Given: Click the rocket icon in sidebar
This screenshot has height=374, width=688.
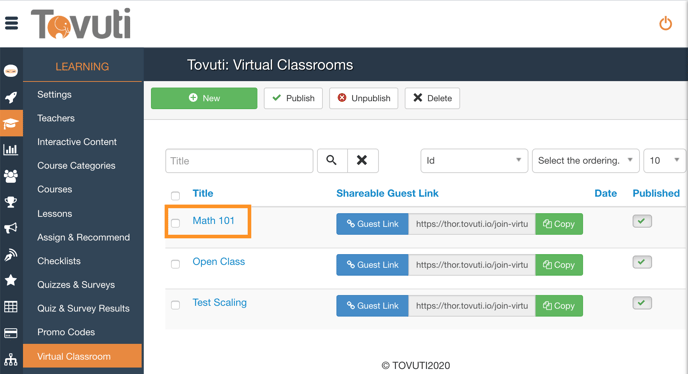Looking at the screenshot, I should click(x=11, y=97).
